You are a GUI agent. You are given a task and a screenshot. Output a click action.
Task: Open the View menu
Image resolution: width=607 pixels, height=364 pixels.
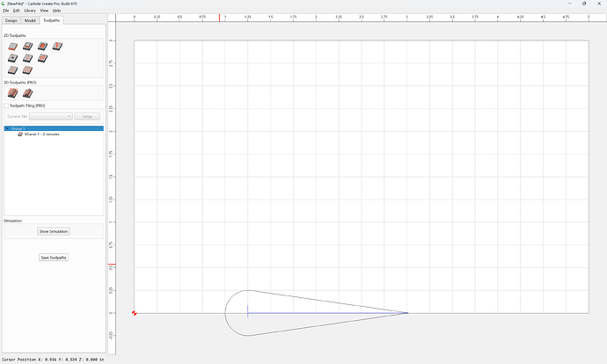45,11
